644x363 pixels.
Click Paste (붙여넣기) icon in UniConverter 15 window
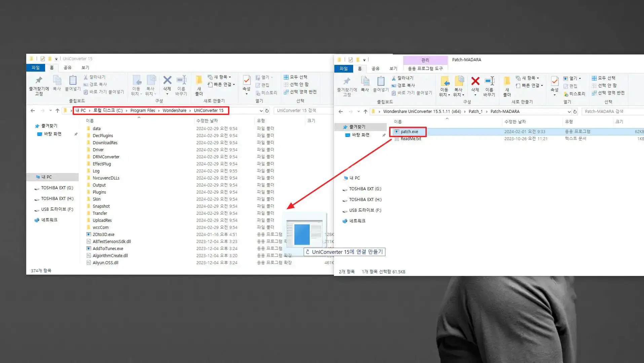(x=73, y=80)
